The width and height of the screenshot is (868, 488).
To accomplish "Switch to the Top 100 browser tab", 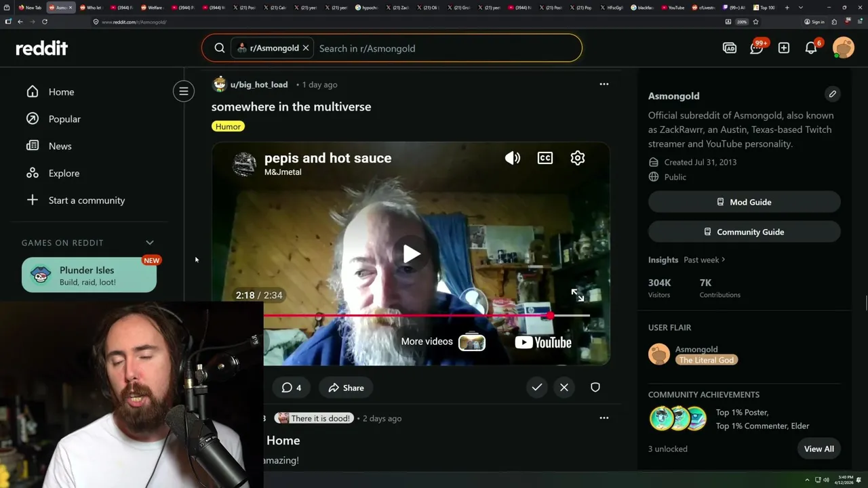I will coord(764,7).
